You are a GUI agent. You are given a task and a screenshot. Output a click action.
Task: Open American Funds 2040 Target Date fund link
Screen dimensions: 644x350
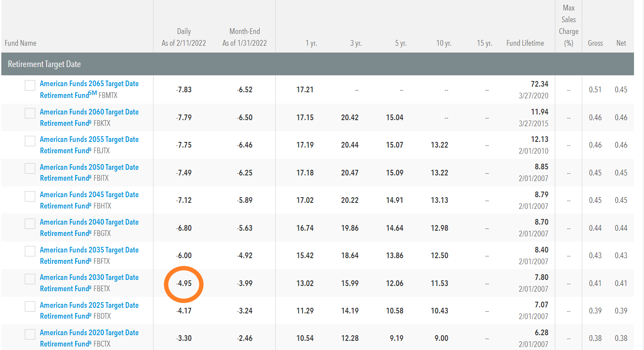(x=89, y=228)
